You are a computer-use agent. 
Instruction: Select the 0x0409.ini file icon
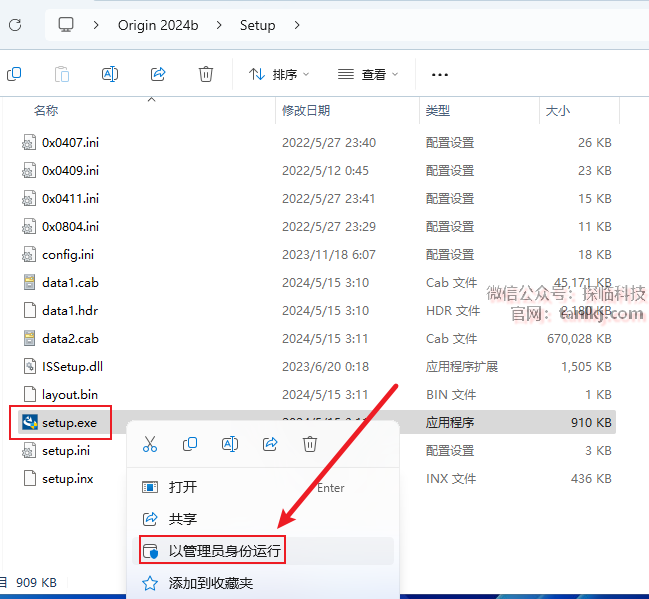click(29, 171)
